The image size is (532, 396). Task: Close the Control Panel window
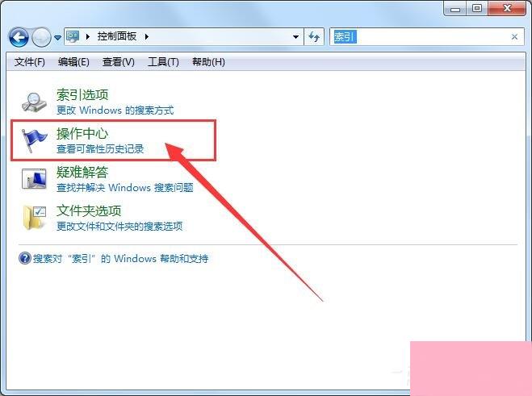click(x=507, y=8)
